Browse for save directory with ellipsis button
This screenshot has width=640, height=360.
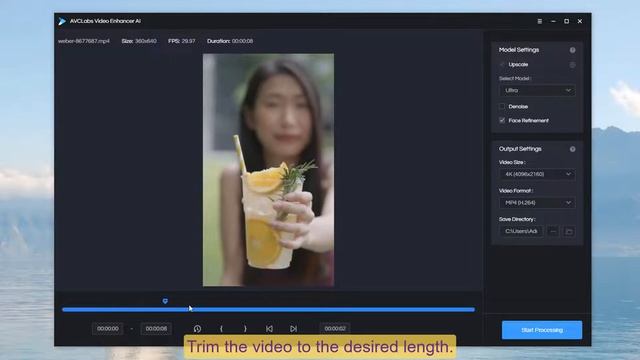click(553, 231)
